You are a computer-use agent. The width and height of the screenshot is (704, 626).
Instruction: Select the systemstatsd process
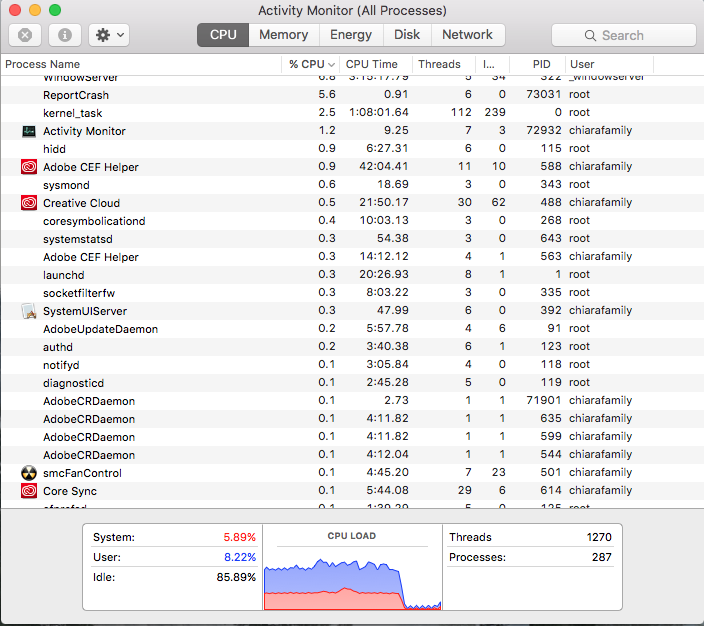point(352,238)
